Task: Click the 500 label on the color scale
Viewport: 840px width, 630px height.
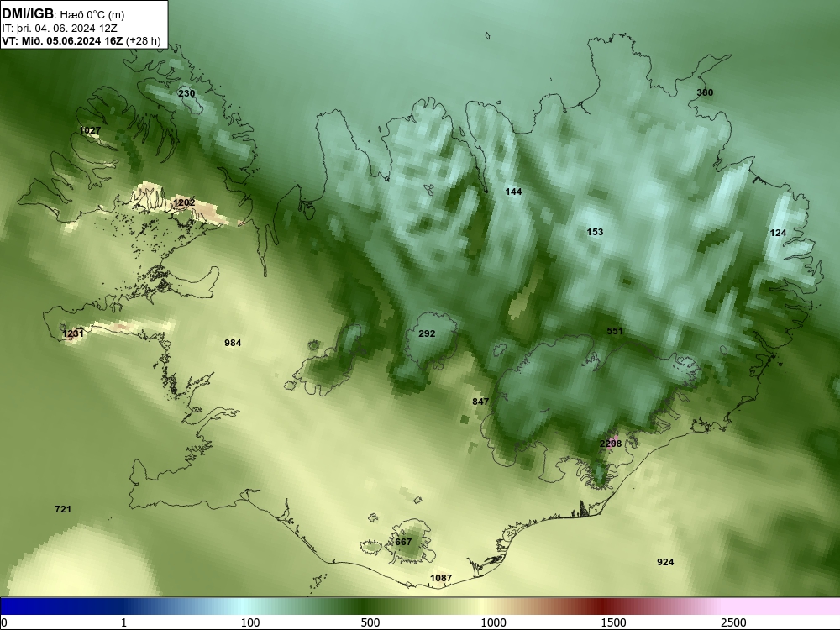Action: [x=370, y=622]
